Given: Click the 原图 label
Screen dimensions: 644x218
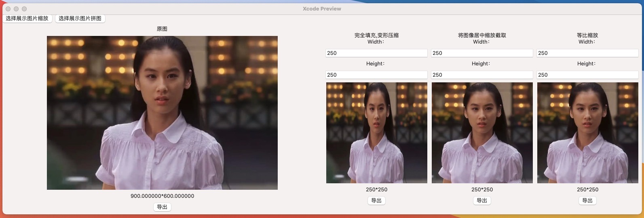Looking at the screenshot, I should 162,29.
